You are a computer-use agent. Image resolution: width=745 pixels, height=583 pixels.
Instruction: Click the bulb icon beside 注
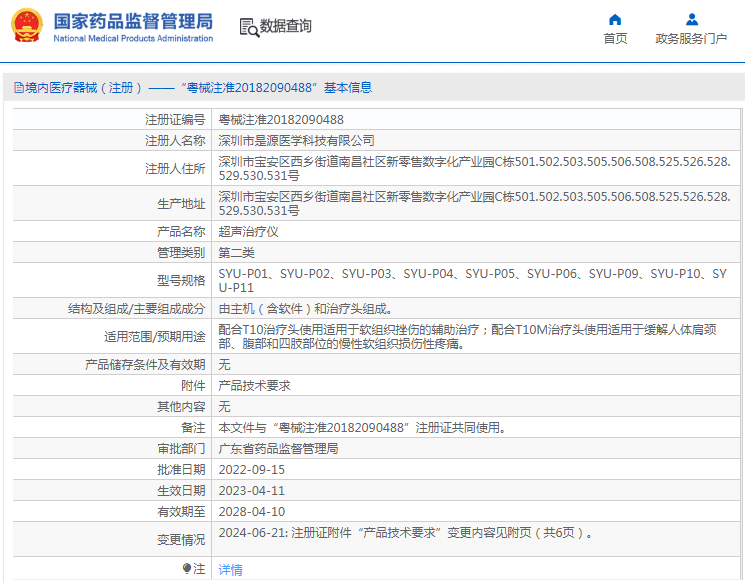pos(187,568)
